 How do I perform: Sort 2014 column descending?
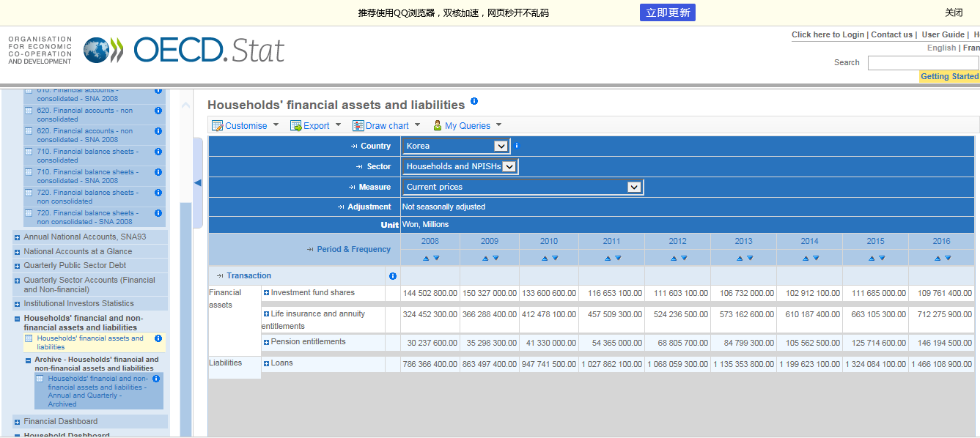pyautogui.click(x=816, y=258)
